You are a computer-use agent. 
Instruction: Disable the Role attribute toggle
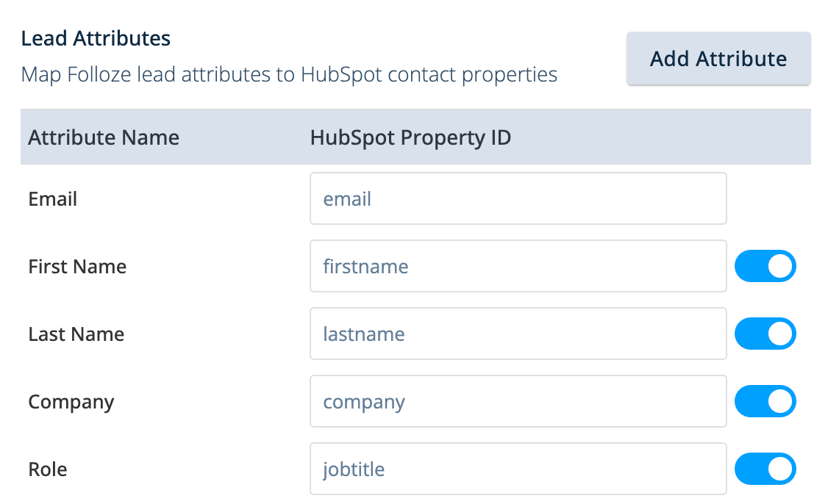pyautogui.click(x=765, y=469)
